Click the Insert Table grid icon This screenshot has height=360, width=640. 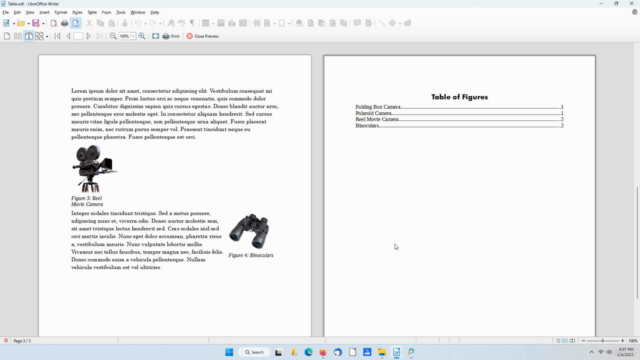point(206,23)
